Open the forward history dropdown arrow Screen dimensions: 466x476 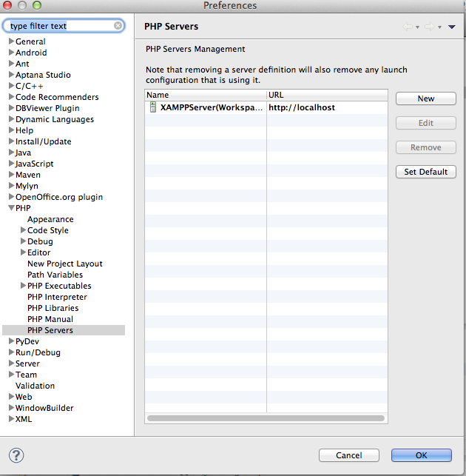pos(439,27)
